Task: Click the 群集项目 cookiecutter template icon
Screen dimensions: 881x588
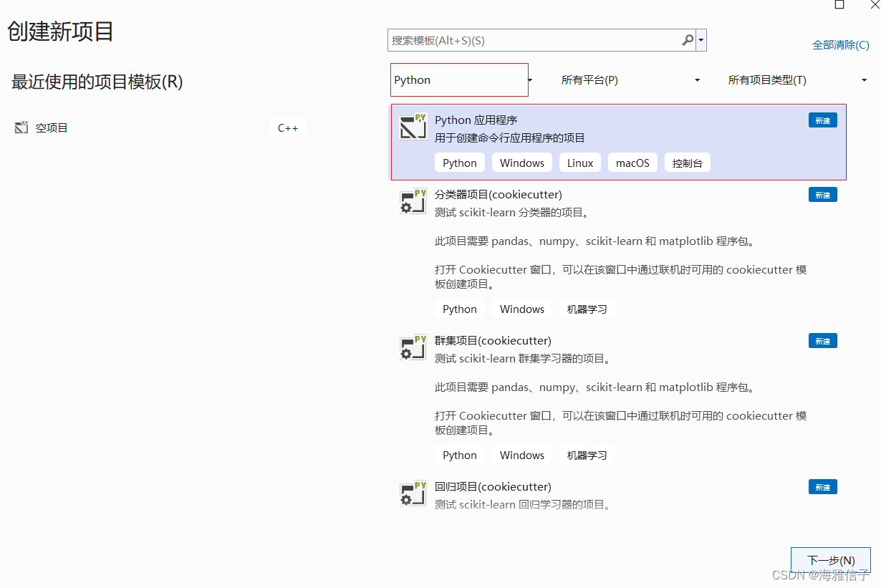Action: click(x=413, y=347)
